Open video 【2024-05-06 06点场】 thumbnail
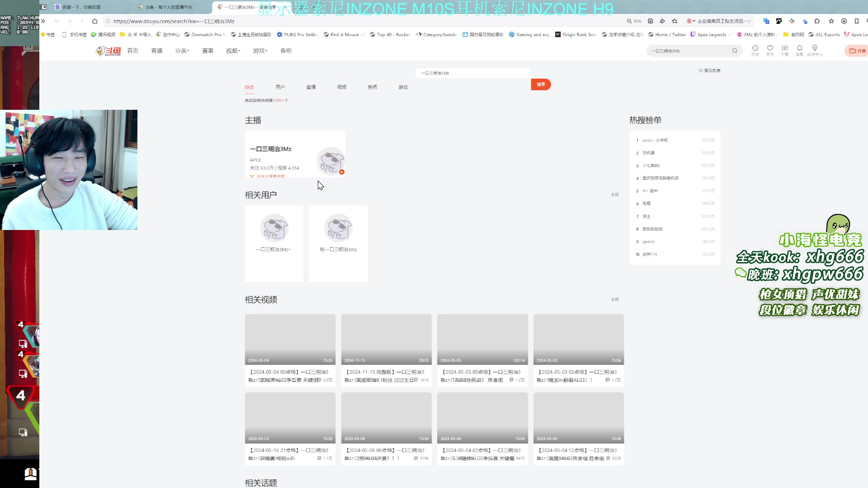Screen dimensions: 868x488 [x=387, y=418]
